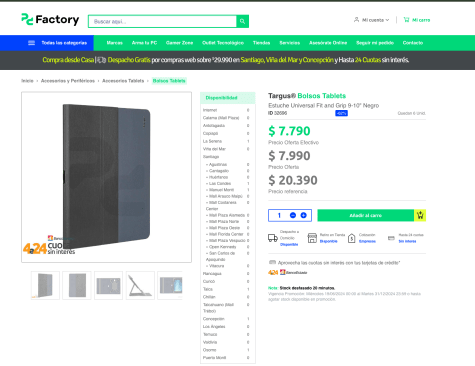Open the Marcas menu item
The width and height of the screenshot is (475, 366).
pyautogui.click(x=114, y=43)
